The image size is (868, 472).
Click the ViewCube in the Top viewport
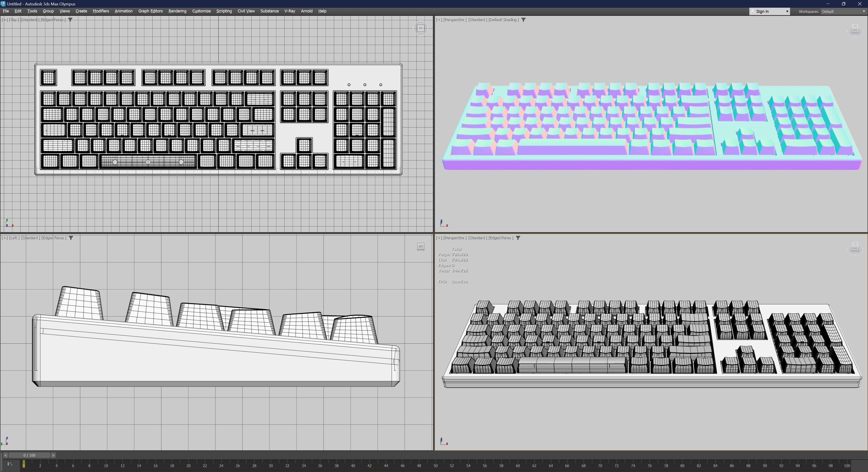click(420, 28)
